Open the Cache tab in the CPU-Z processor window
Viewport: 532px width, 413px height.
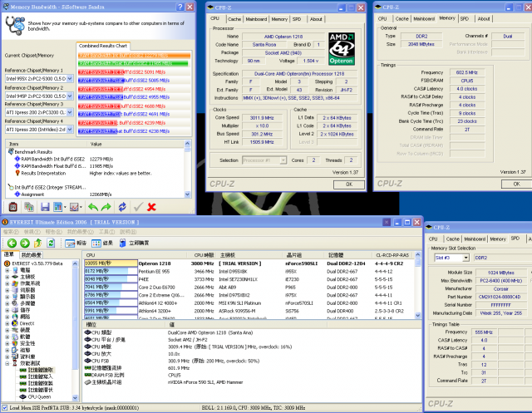click(x=234, y=19)
